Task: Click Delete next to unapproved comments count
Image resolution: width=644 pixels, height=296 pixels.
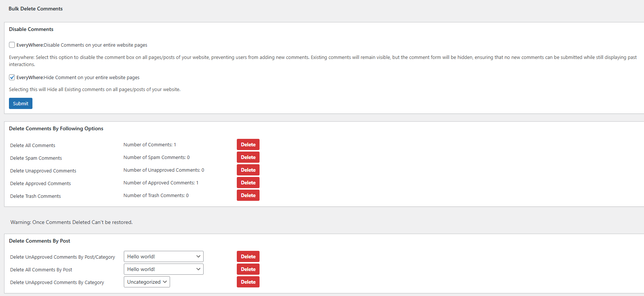Action: pos(248,170)
